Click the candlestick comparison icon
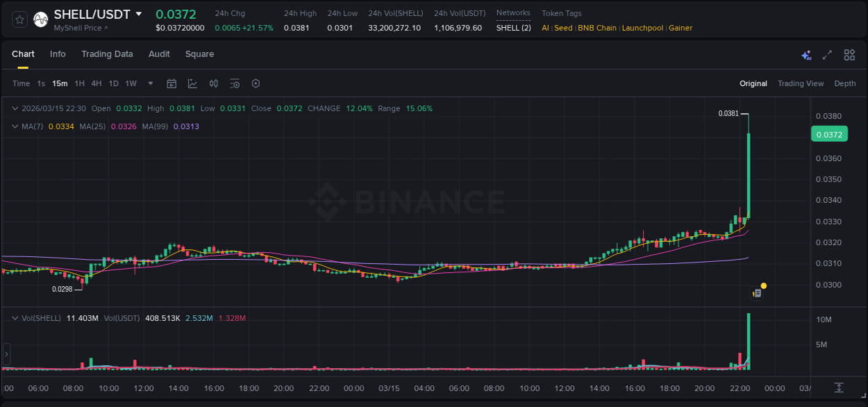 click(x=214, y=83)
